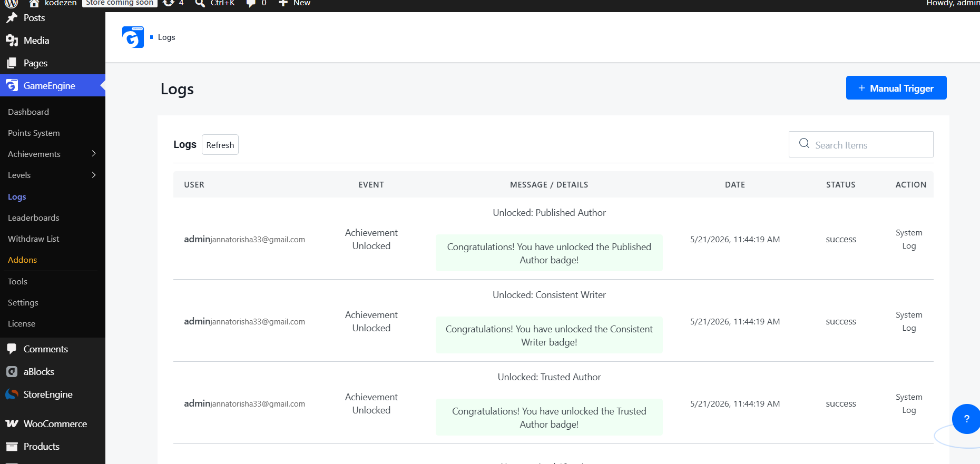Click the DATE column header

click(x=735, y=185)
